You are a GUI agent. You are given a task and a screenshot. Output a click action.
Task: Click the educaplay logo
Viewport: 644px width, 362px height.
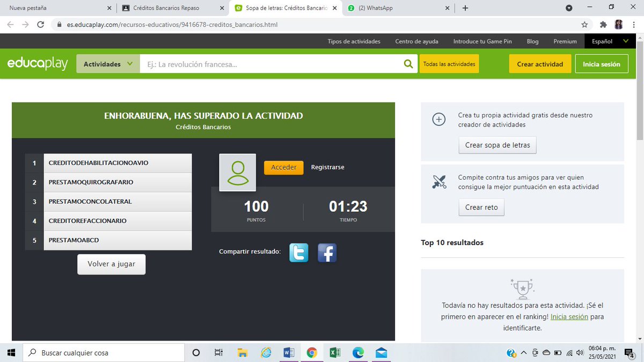tap(38, 64)
